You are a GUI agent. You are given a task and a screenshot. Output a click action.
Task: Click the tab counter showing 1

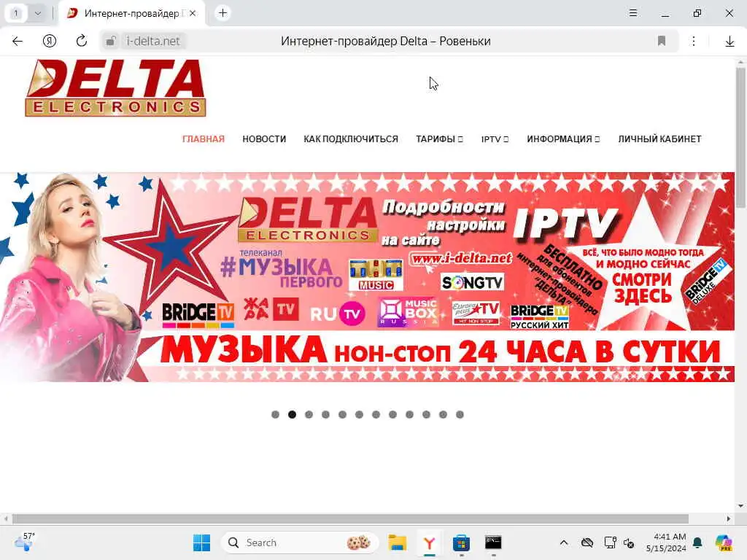tap(16, 13)
